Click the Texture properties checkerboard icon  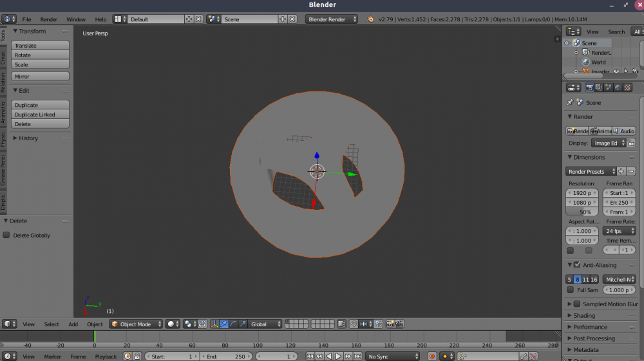pos(627,88)
